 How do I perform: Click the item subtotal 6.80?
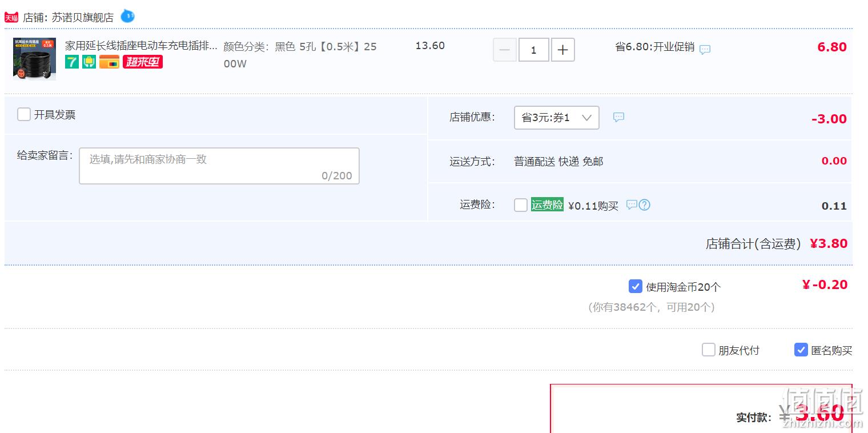832,47
